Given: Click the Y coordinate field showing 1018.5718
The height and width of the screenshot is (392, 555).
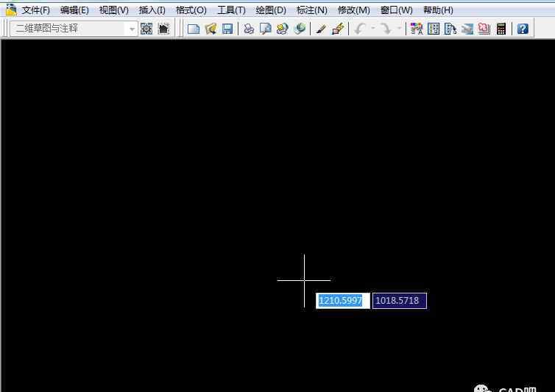Looking at the screenshot, I should pyautogui.click(x=399, y=301).
